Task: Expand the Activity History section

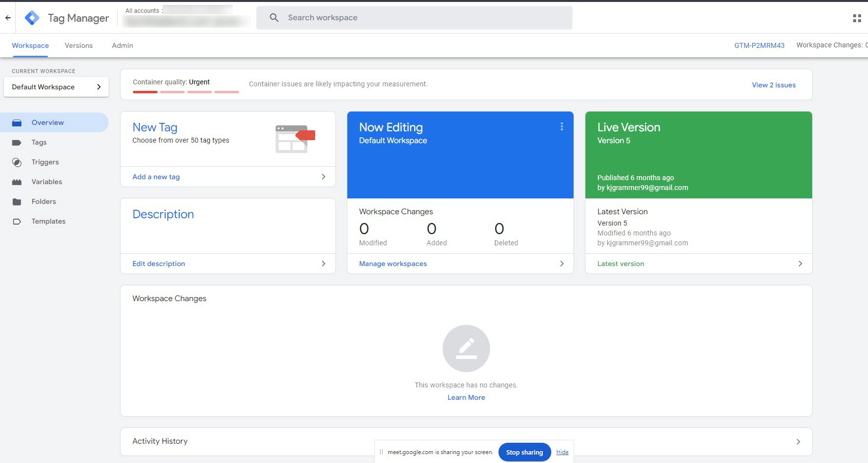Action: [798, 441]
